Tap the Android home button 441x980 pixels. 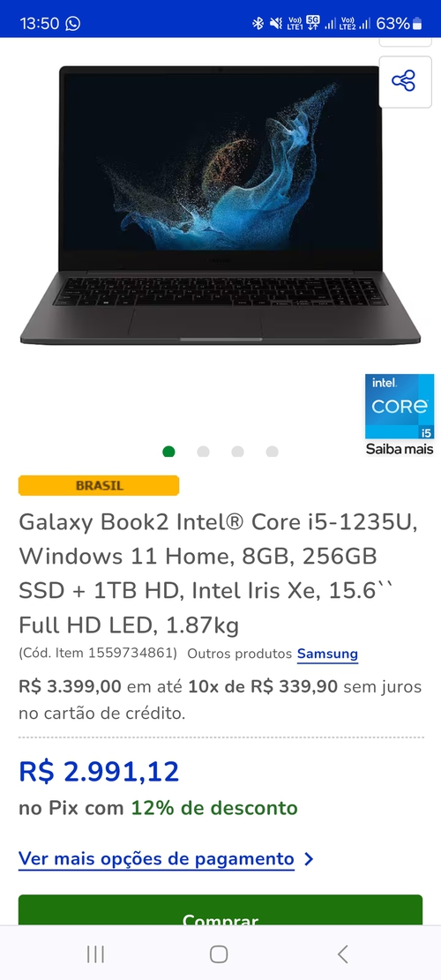(x=219, y=954)
